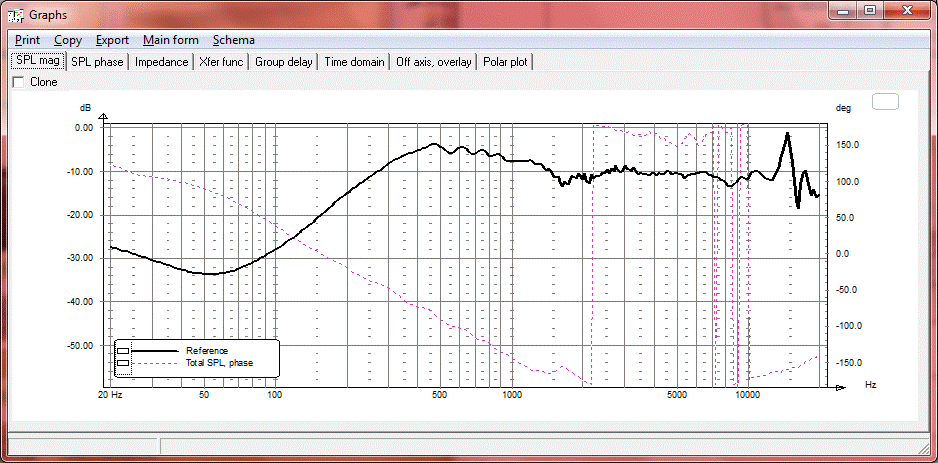Enable the Clone checkbox

pyautogui.click(x=19, y=83)
